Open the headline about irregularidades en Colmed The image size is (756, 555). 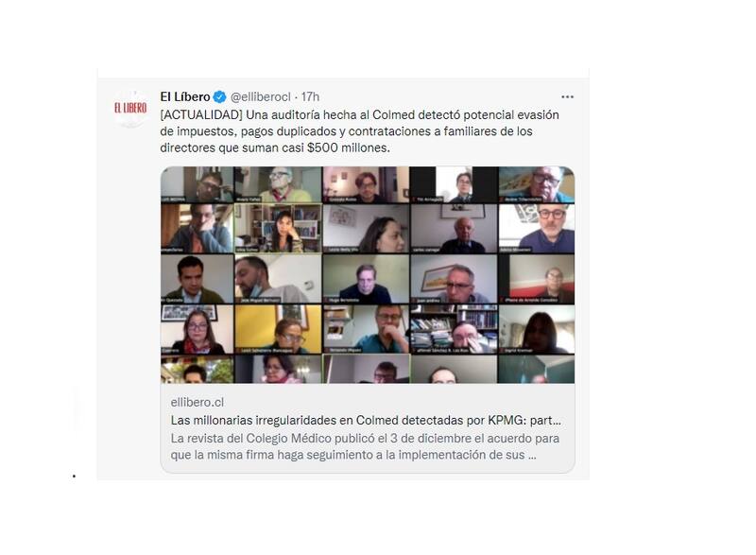pos(366,420)
